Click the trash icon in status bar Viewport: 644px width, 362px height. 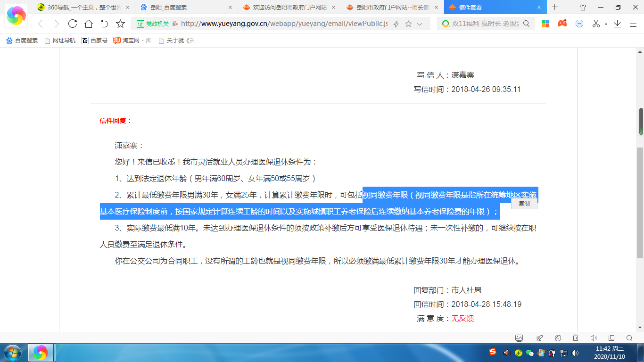point(576,338)
